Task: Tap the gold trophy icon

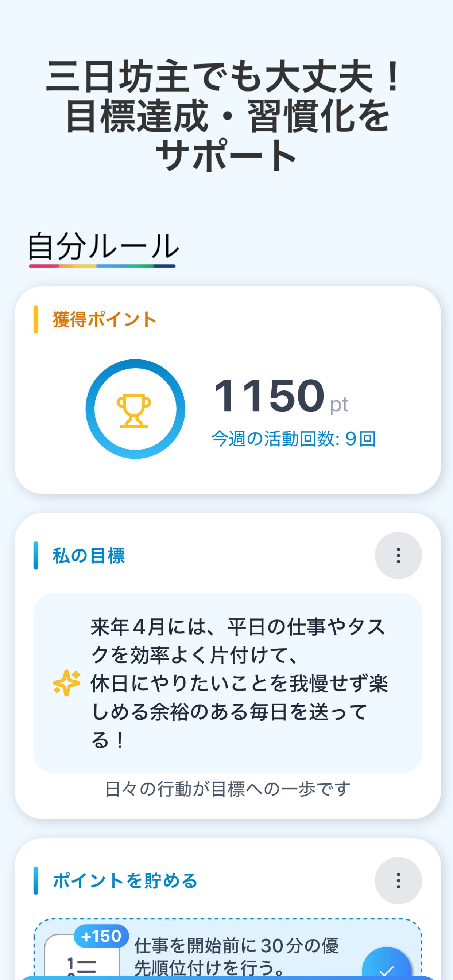Action: pos(133,411)
